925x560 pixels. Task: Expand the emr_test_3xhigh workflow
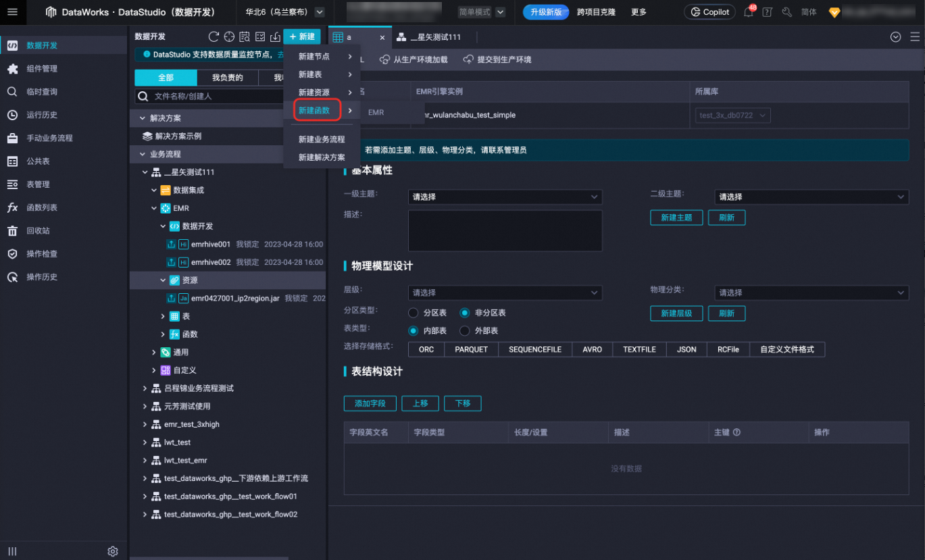click(x=145, y=424)
